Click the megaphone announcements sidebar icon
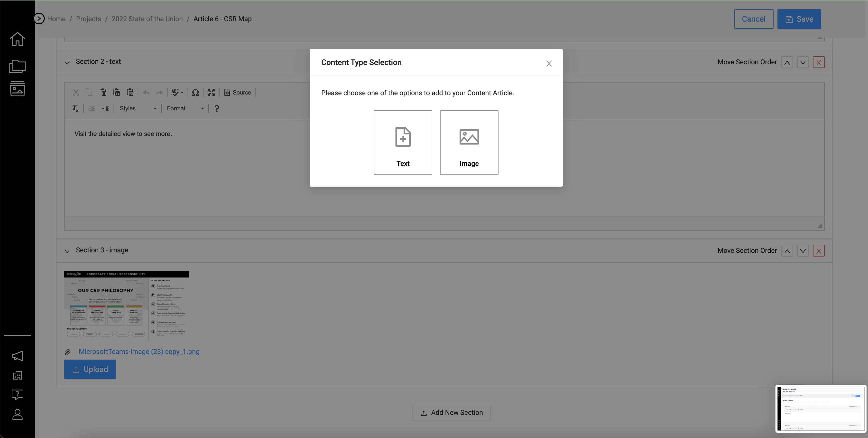This screenshot has height=438, width=868. pyautogui.click(x=17, y=356)
